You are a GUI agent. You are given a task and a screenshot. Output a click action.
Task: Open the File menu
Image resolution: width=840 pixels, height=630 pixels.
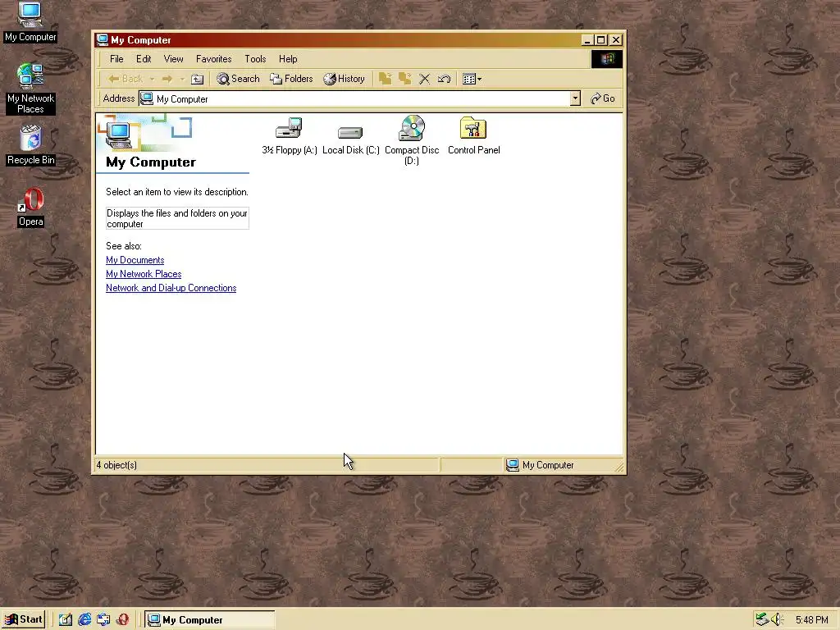(116, 59)
